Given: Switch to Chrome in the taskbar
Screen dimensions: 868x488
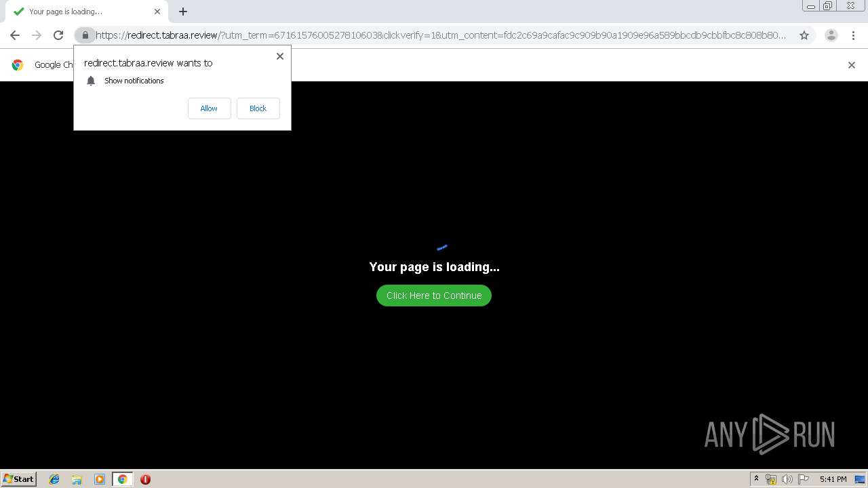Looking at the screenshot, I should pos(122,479).
